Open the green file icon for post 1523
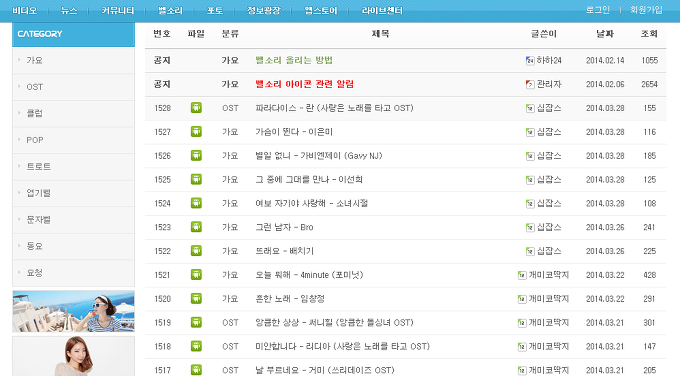 [196, 227]
